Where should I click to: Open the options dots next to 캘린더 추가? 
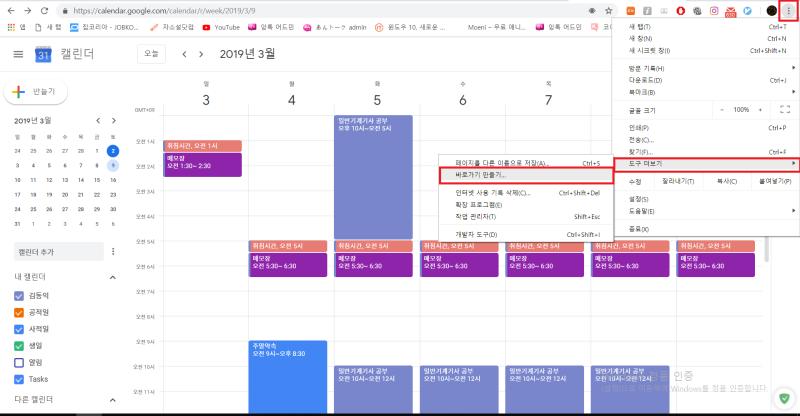click(x=113, y=251)
